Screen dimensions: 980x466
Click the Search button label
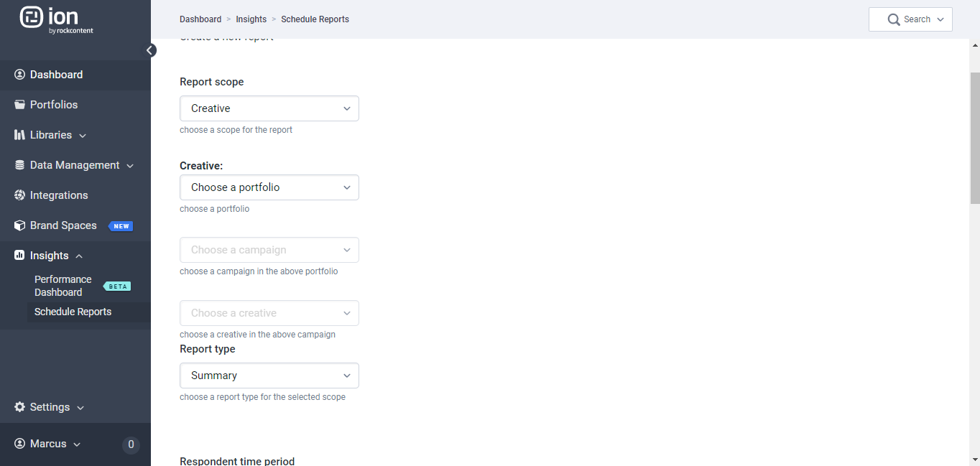917,19
